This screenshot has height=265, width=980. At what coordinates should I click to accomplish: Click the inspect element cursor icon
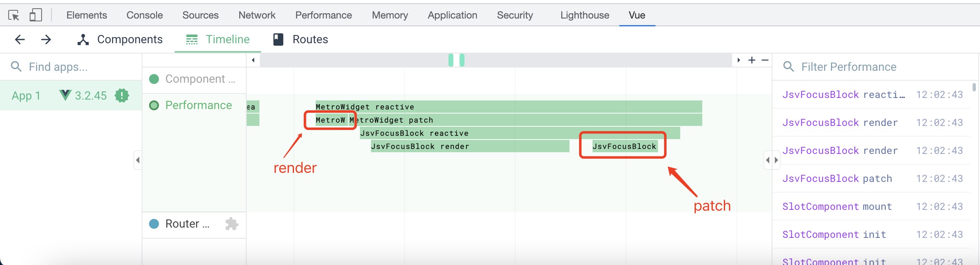coord(14,16)
